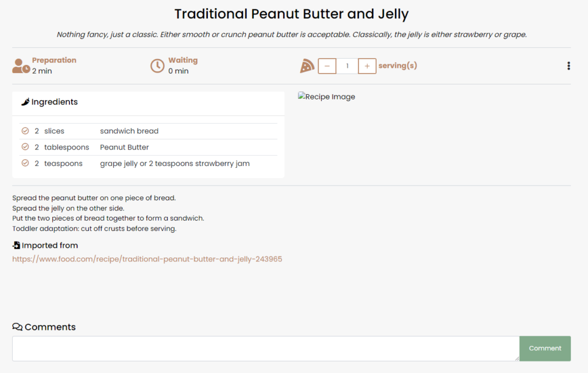Click the speech bubbles Comments icon
The width and height of the screenshot is (588, 373).
17,327
